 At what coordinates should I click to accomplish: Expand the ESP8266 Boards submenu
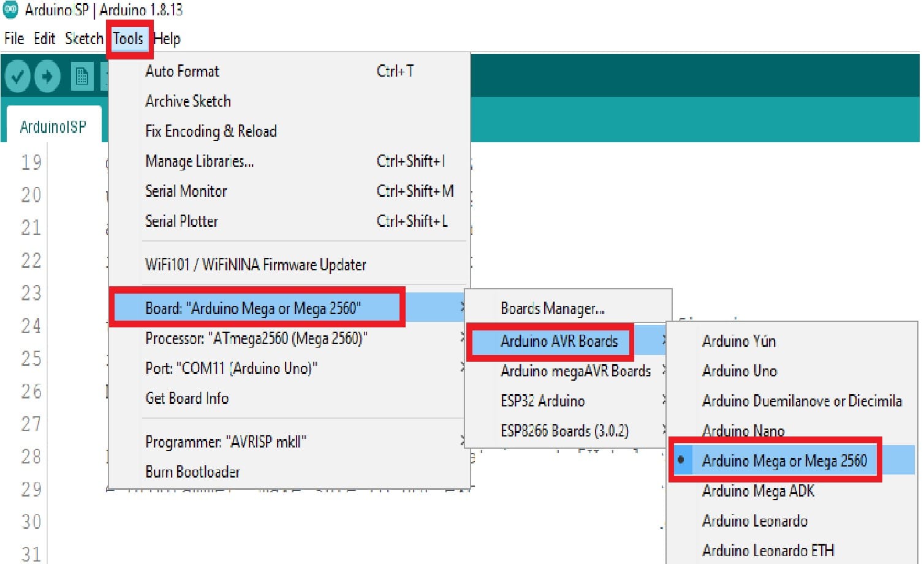point(565,430)
